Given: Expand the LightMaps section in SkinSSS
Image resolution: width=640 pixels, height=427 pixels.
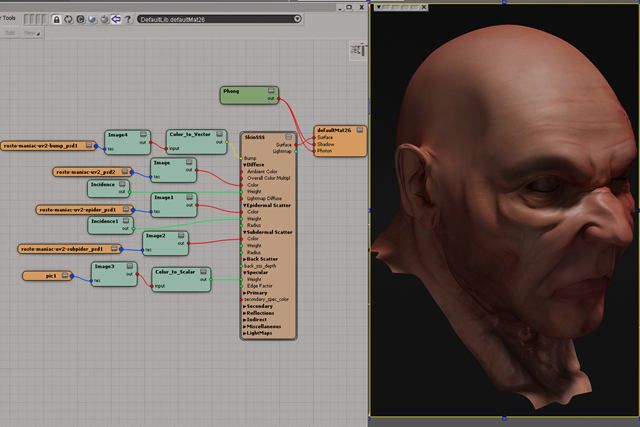Looking at the screenshot, I should pos(243,333).
